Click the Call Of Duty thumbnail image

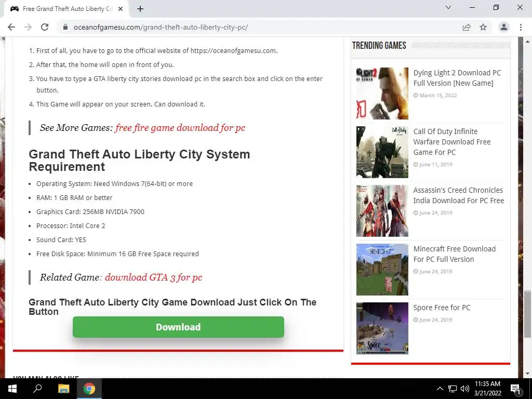382,152
